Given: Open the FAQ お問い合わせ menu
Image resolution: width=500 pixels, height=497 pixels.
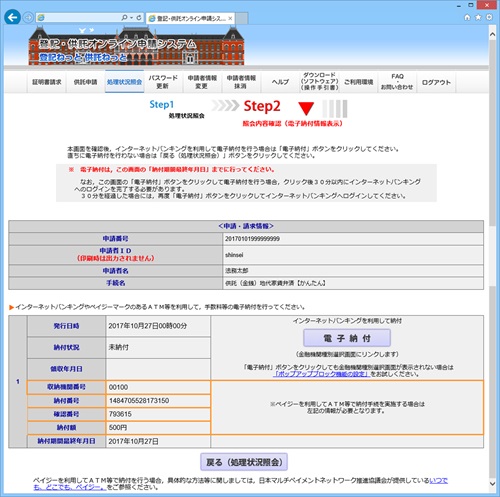Looking at the screenshot, I should coord(397,82).
